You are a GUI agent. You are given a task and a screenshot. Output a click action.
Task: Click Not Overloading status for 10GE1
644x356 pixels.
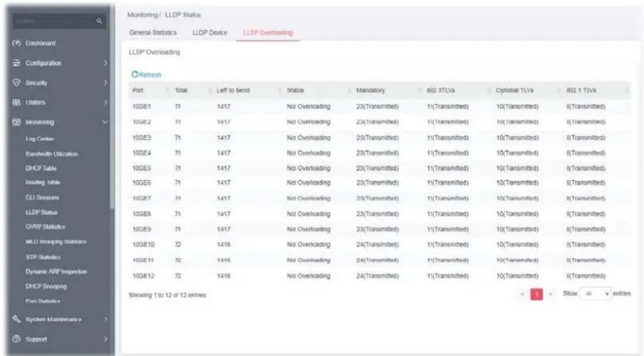[308, 106]
